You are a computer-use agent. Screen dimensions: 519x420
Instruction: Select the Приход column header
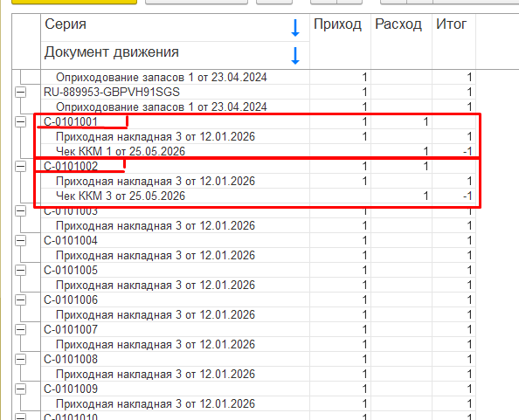337,24
